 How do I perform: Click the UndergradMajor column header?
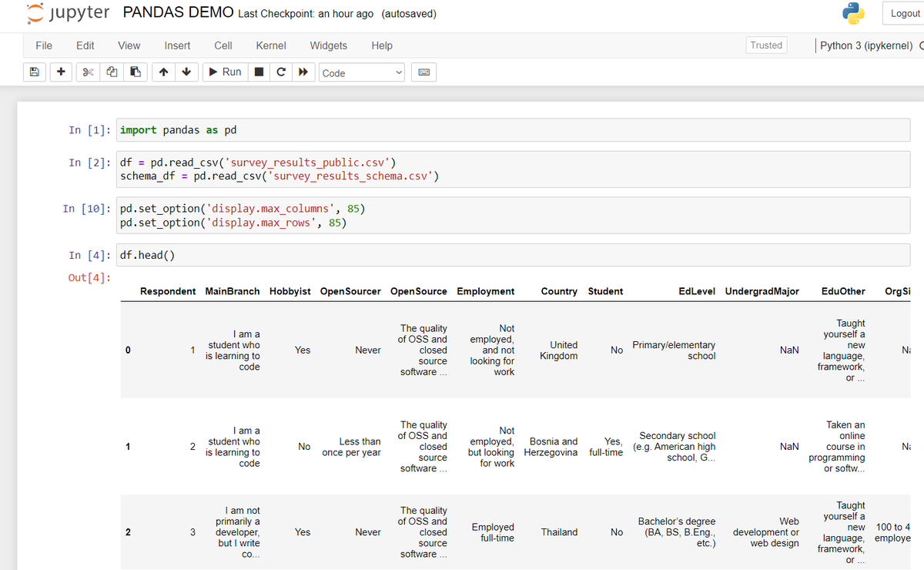(x=762, y=291)
